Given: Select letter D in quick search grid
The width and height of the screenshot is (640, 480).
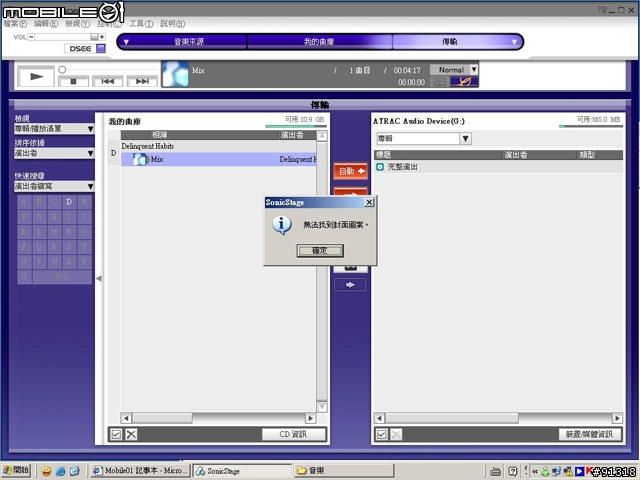Looking at the screenshot, I should coord(69,202).
